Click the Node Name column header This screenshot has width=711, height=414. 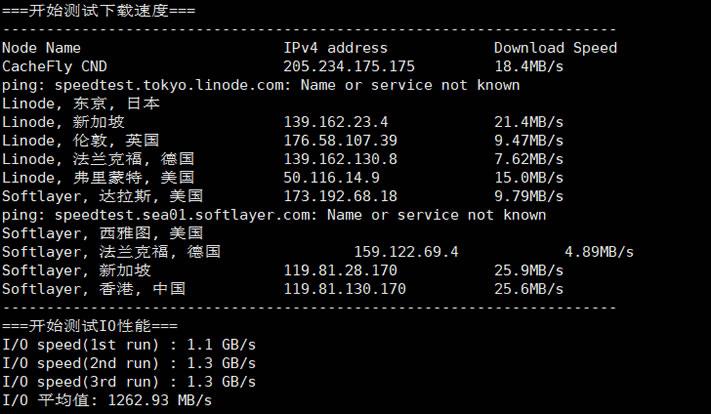[x=41, y=48]
